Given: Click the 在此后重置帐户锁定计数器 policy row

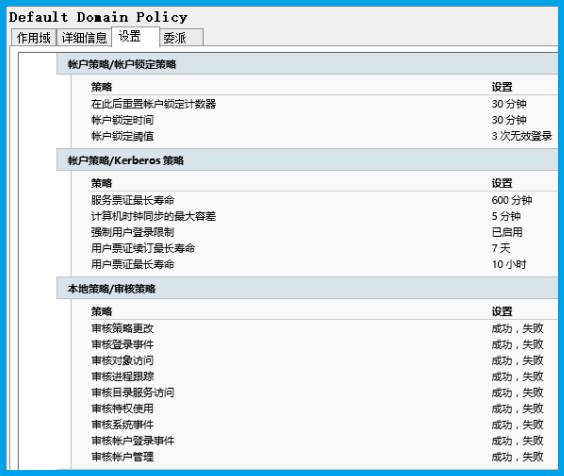Looking at the screenshot, I should click(x=324, y=104).
